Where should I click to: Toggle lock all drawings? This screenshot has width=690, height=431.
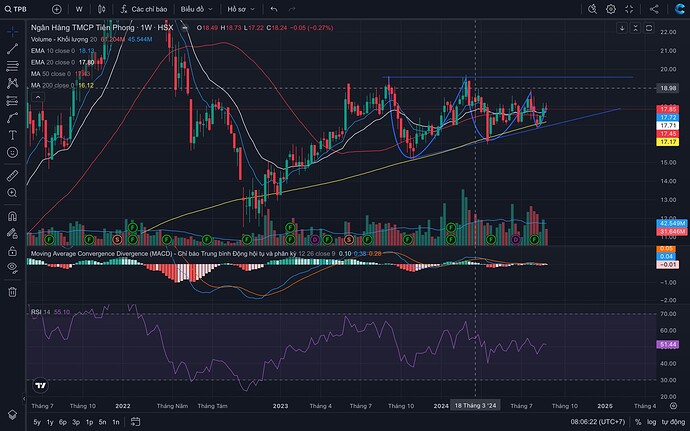tap(12, 251)
